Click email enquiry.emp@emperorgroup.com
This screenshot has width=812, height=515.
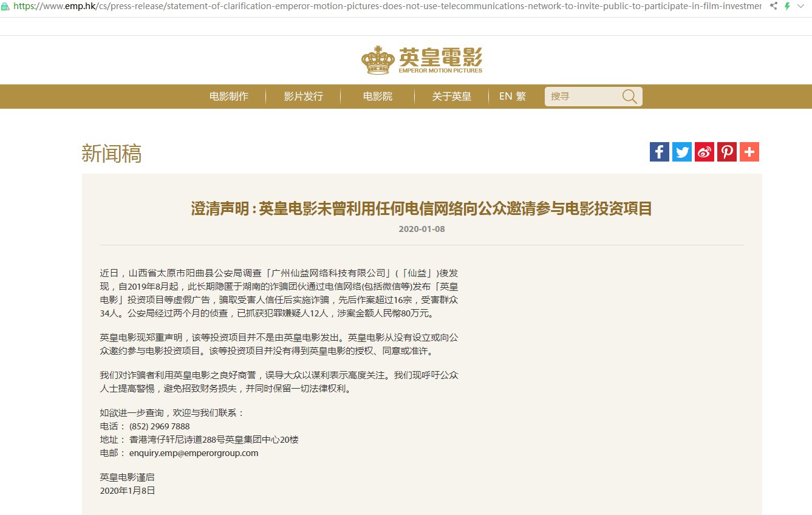click(194, 453)
